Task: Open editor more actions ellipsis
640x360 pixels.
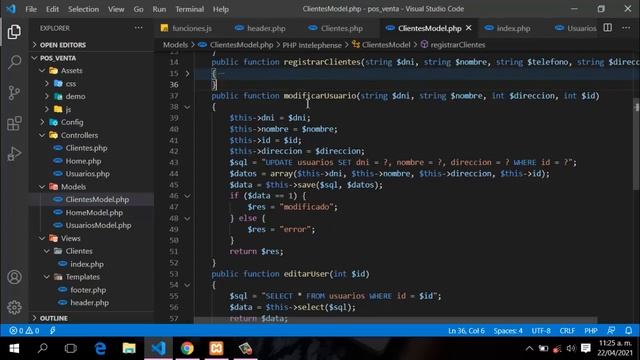Action: click(626, 28)
